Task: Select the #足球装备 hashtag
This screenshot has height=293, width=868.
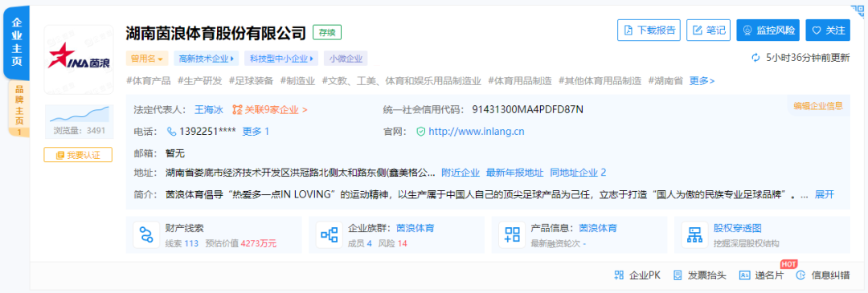Action: [251, 81]
